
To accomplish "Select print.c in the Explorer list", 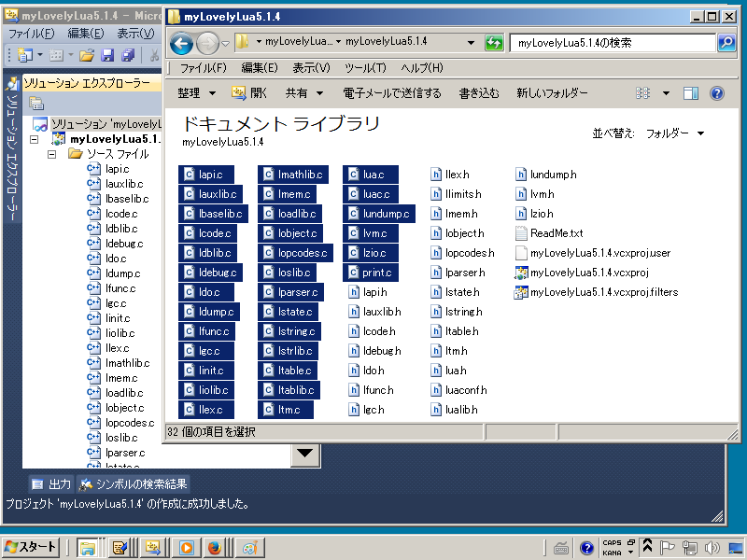I will 371,273.
